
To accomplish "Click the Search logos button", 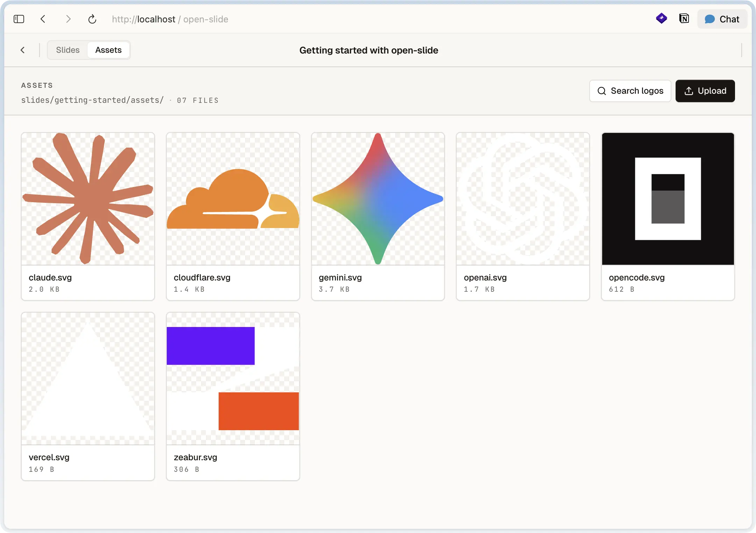I will tap(630, 91).
